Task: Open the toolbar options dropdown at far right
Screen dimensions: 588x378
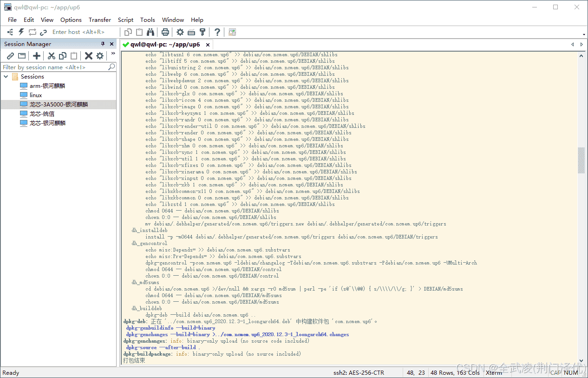Action: (584, 34)
